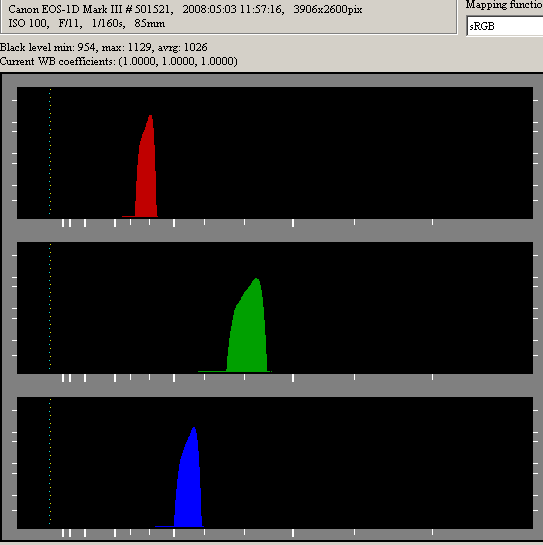Image resolution: width=543 pixels, height=545 pixels.
Task: Click thin green baseline left of green histogram
Action: pyautogui.click(x=212, y=372)
